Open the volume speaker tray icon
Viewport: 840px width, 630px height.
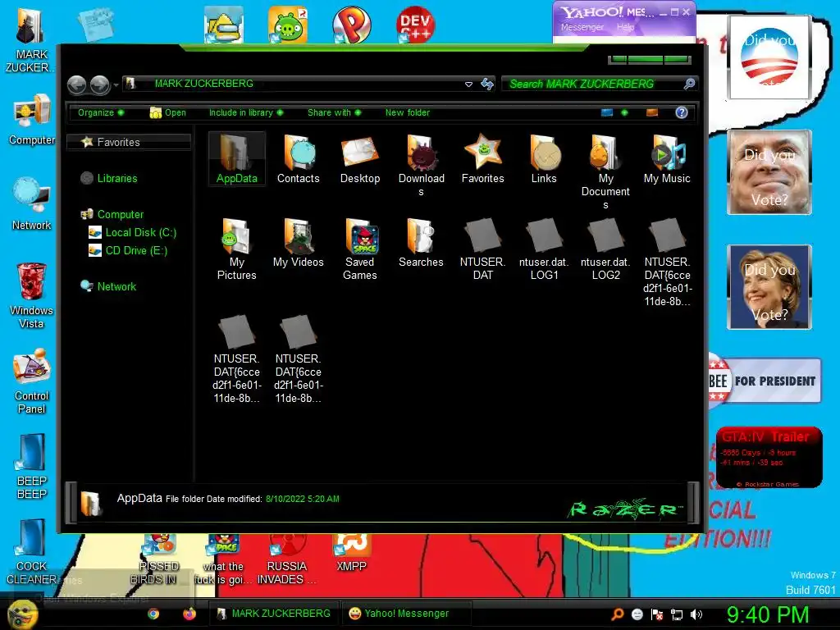coord(696,614)
